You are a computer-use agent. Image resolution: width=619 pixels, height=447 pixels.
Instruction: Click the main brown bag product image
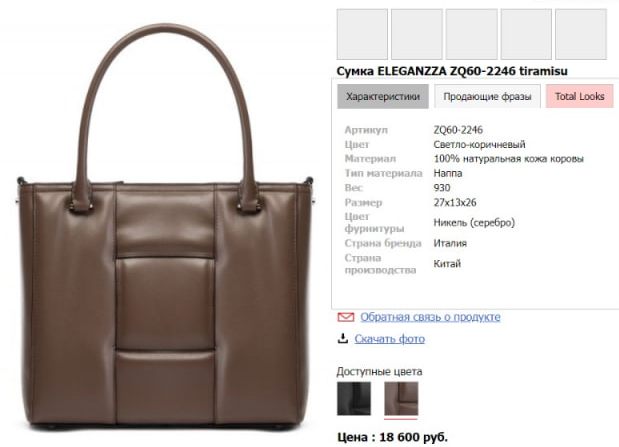165,229
